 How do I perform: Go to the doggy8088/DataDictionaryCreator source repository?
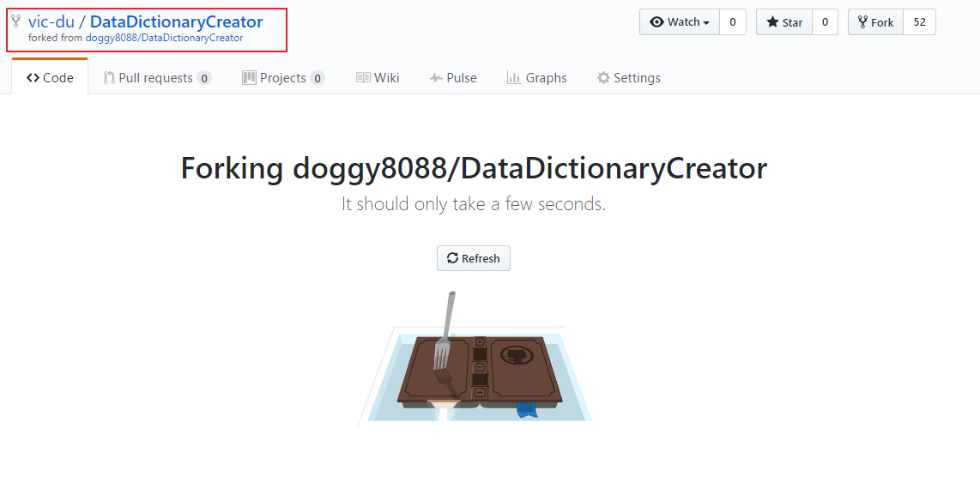(x=165, y=38)
